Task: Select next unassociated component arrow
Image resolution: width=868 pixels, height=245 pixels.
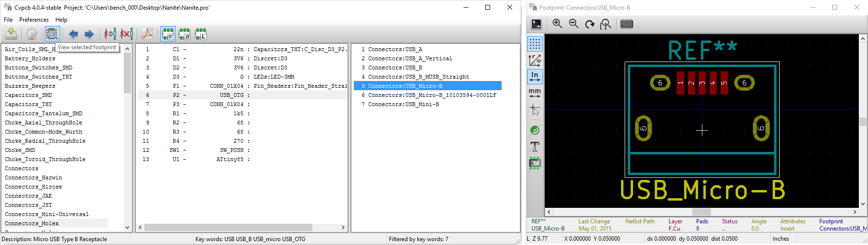Action: point(89,34)
